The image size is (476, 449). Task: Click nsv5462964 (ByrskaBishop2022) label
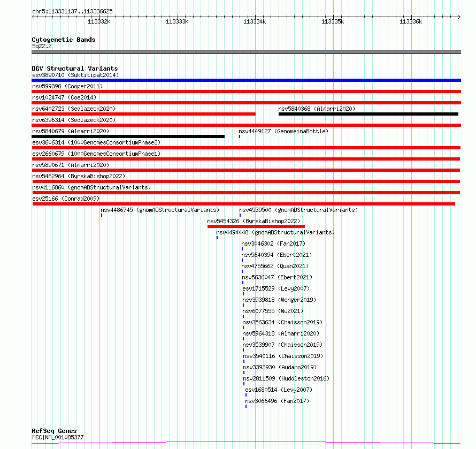click(x=79, y=176)
